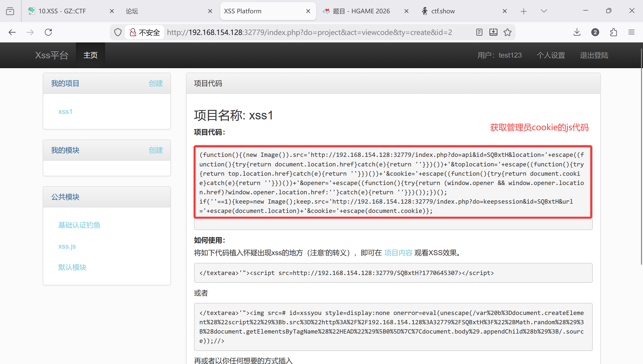The height and width of the screenshot is (364, 643).
Task: Click the 不安全 site security indicator
Action: click(145, 32)
